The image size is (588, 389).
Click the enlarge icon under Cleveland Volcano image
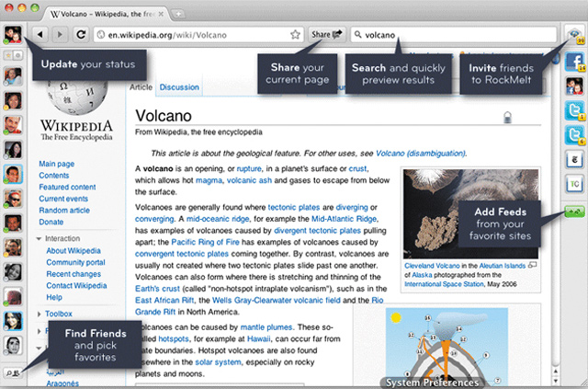point(532,265)
